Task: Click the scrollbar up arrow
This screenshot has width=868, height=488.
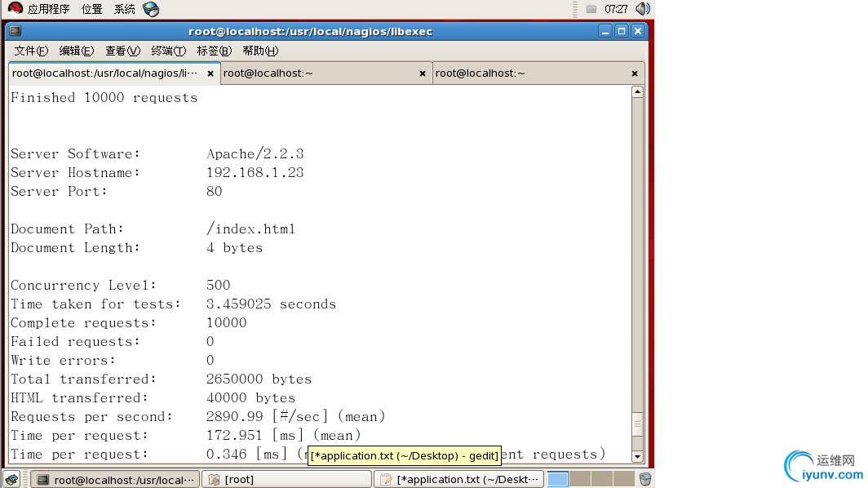Action: tap(637, 91)
